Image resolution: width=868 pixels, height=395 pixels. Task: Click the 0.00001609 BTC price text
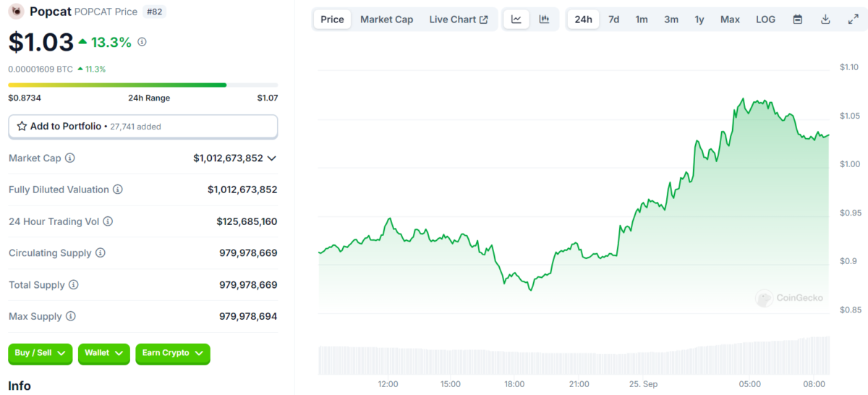41,69
